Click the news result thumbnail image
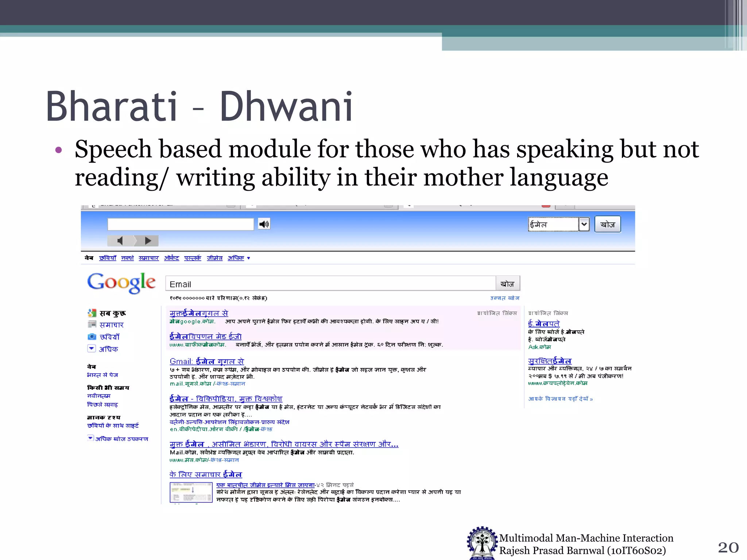The height and width of the screenshot is (560, 747). point(191,492)
